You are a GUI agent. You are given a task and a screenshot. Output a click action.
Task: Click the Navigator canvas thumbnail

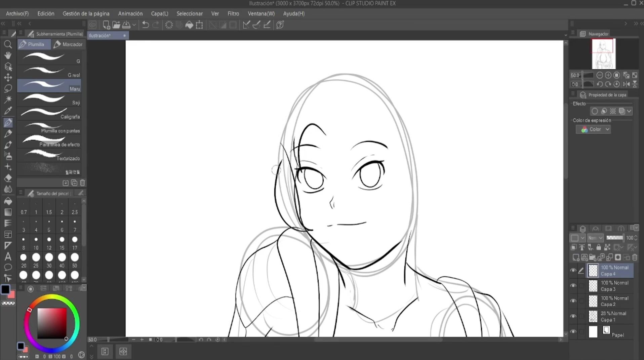click(x=604, y=54)
